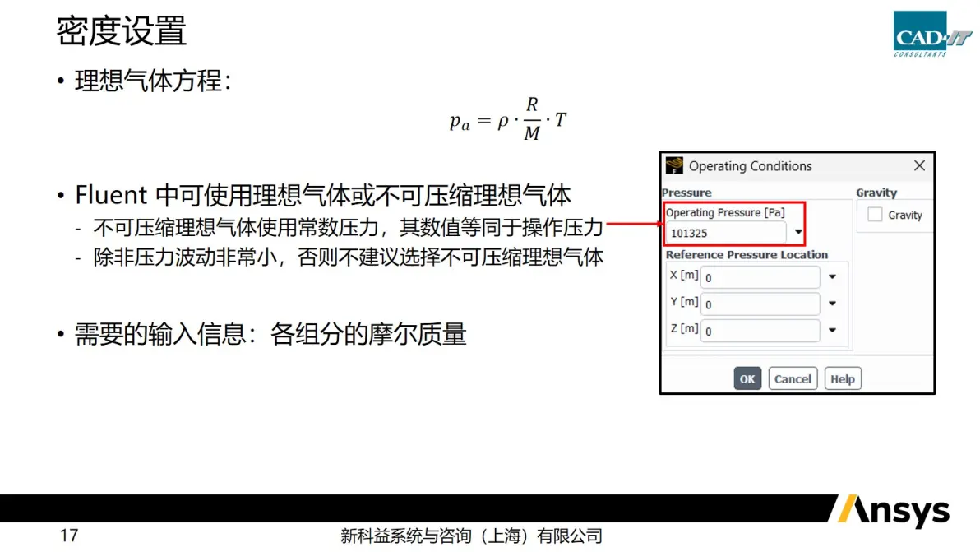
Task: Open Help for Operating Conditions
Action: coord(843,379)
